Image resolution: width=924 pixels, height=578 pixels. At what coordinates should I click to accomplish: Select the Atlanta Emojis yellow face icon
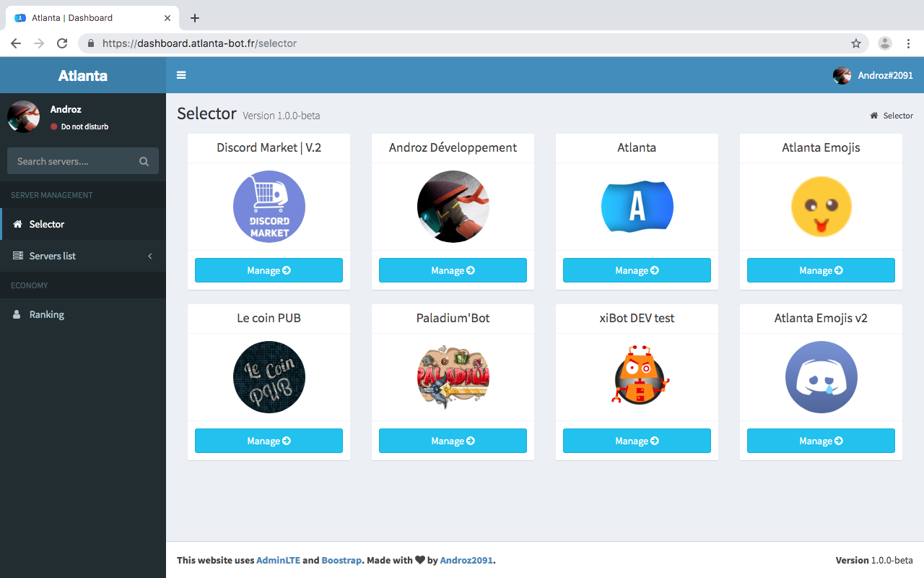821,207
